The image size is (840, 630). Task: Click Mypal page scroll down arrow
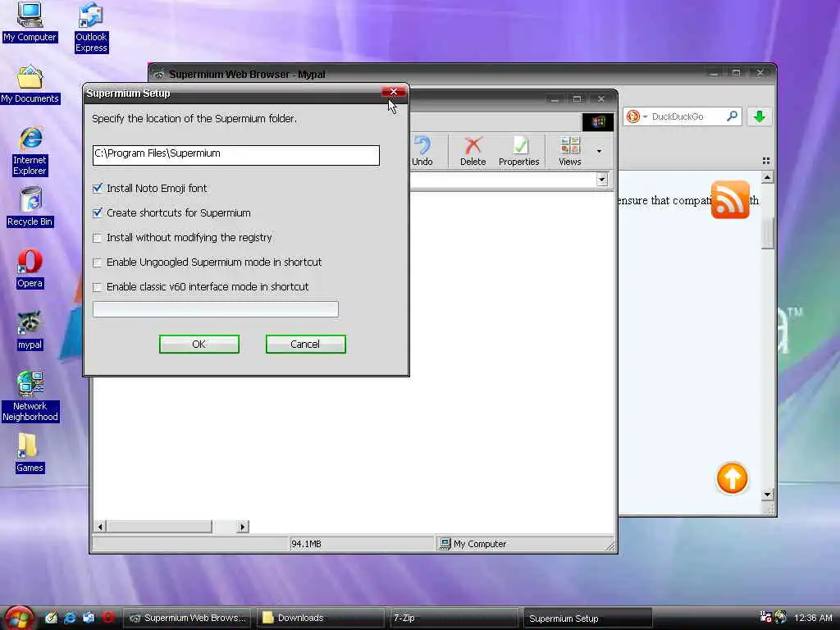pos(767,495)
